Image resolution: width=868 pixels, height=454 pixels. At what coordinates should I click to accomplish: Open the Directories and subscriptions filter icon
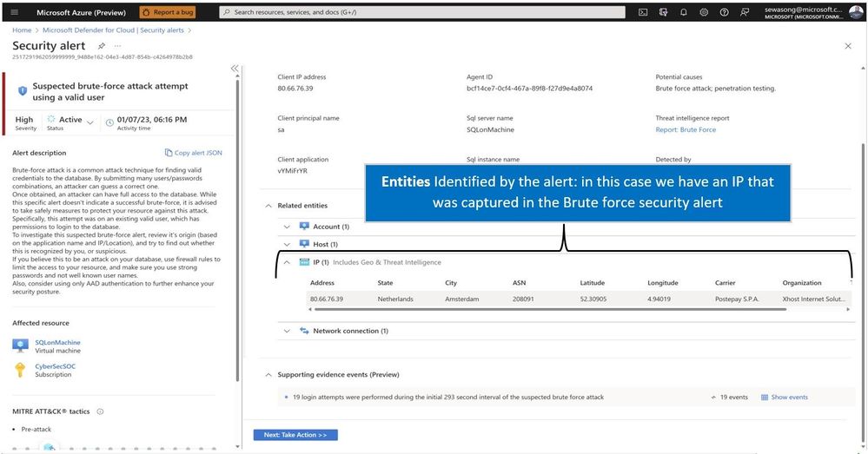click(x=663, y=12)
